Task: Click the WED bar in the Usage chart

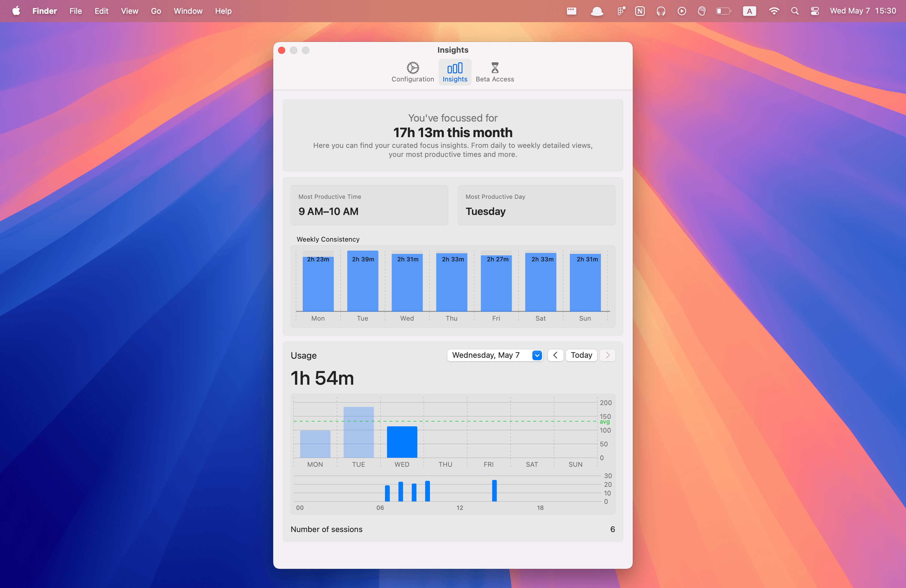Action: pyautogui.click(x=402, y=442)
